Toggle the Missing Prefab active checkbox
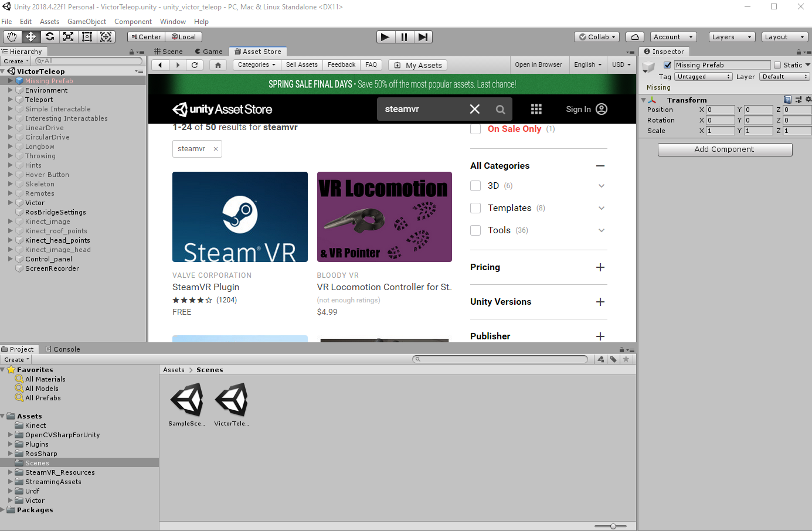The height and width of the screenshot is (531, 812). pyautogui.click(x=667, y=65)
